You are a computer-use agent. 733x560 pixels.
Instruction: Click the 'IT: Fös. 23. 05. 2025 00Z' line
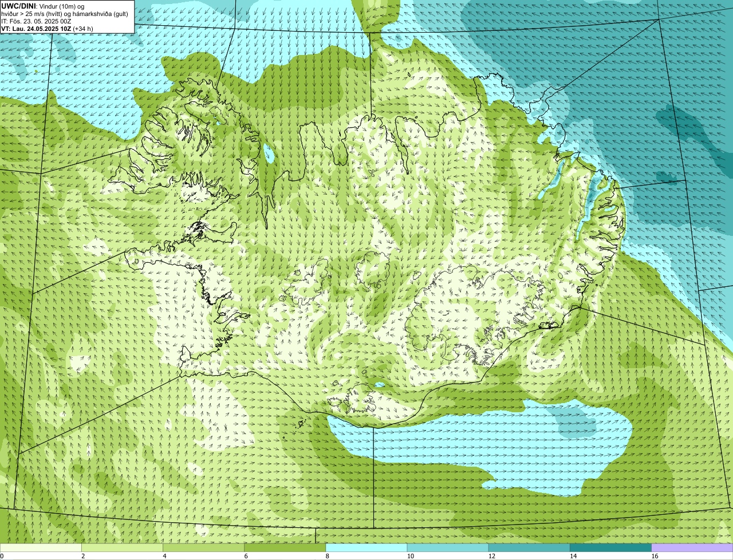click(36, 21)
